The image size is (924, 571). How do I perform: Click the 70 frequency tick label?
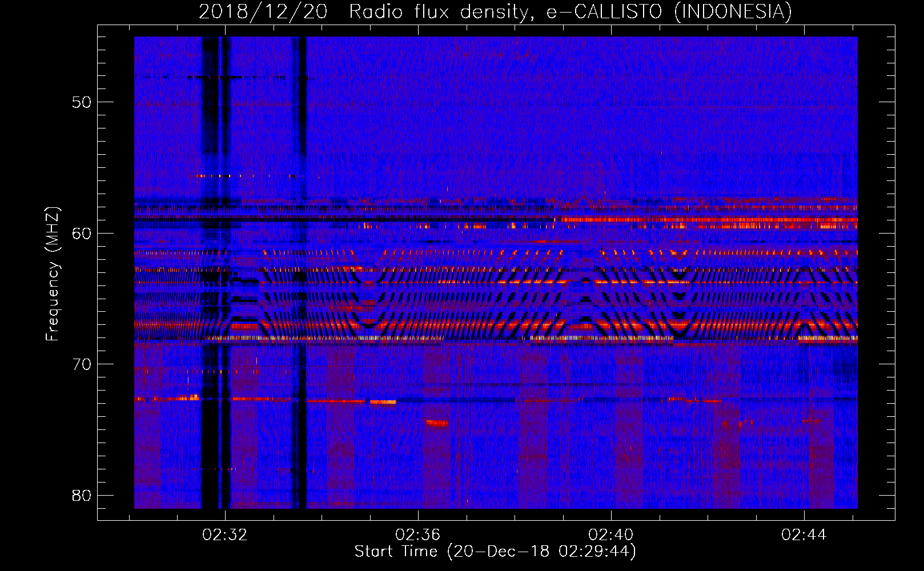(x=81, y=364)
